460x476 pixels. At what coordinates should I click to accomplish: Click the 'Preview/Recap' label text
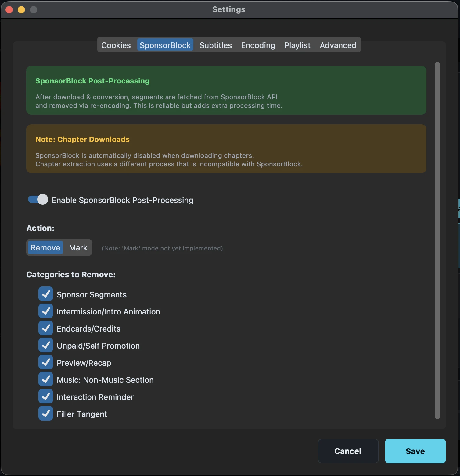(x=84, y=363)
